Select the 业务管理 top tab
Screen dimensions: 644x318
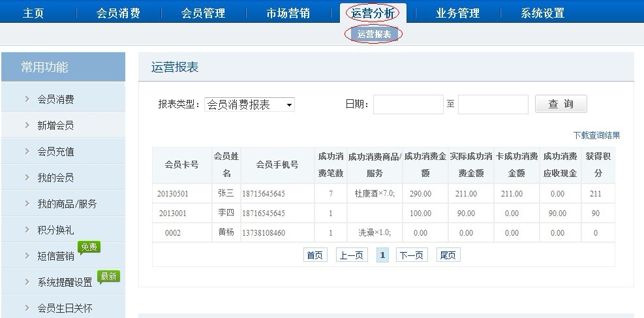click(457, 13)
